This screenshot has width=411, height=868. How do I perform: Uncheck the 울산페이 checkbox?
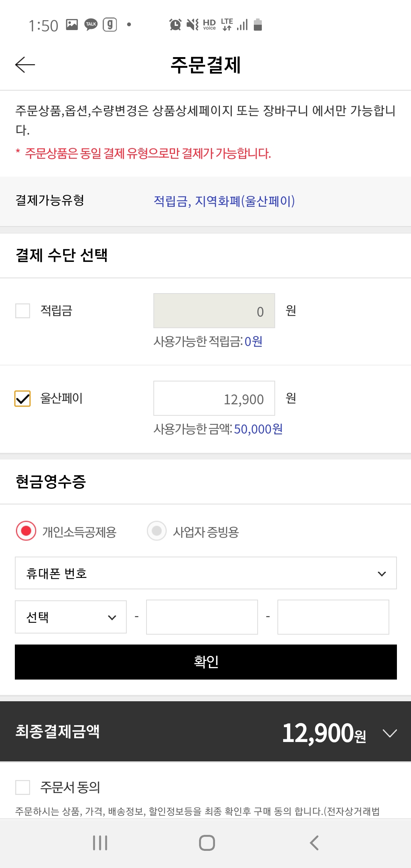pyautogui.click(x=22, y=399)
